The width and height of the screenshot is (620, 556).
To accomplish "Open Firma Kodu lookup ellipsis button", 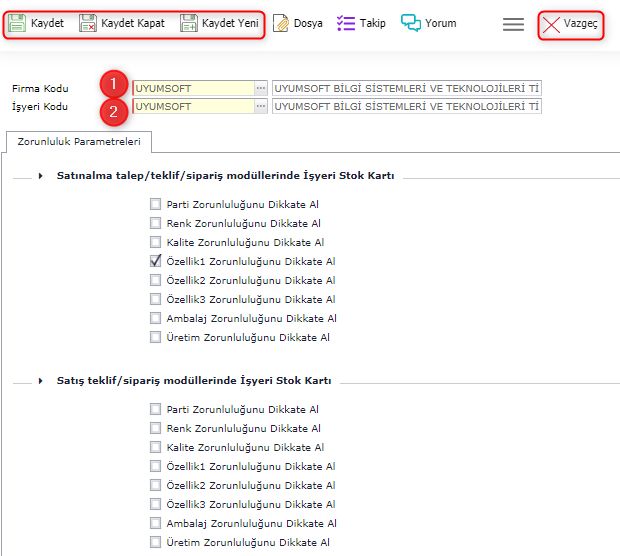I will tap(261, 88).
